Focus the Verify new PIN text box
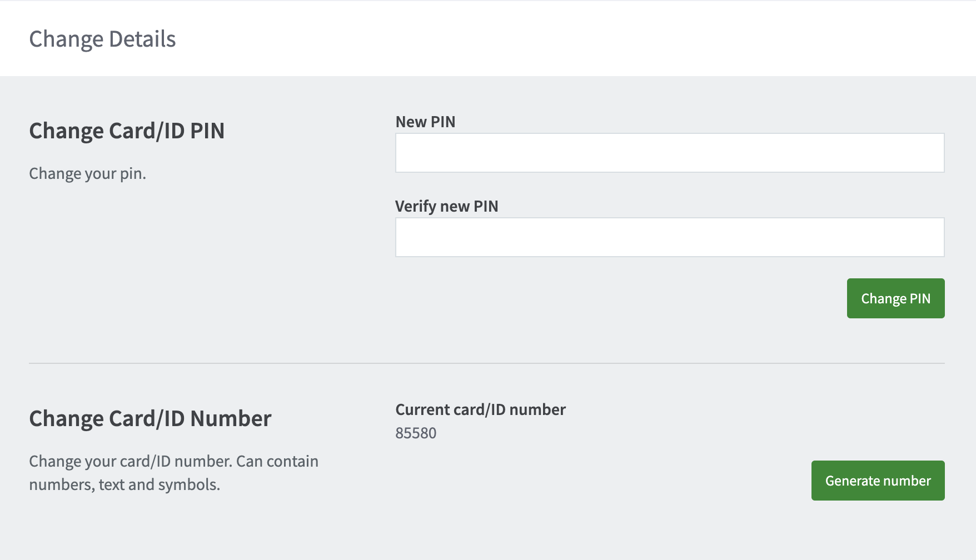Screen dimensions: 976x560 (669, 237)
